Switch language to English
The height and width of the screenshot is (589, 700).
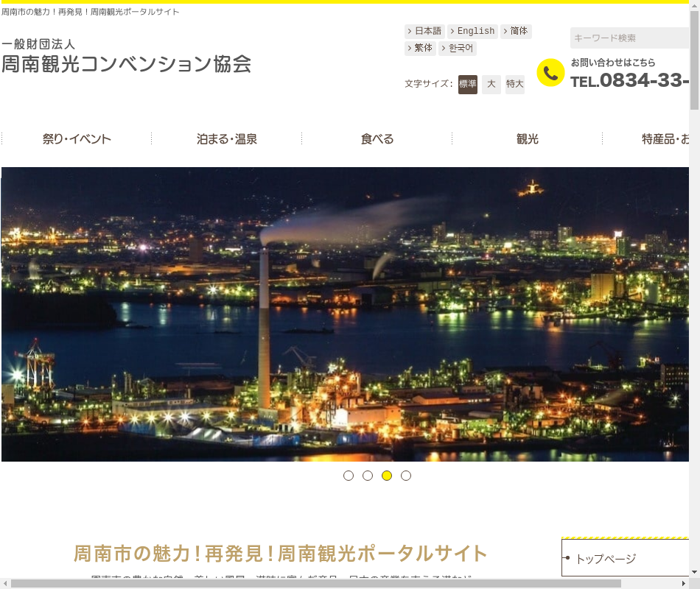pyautogui.click(x=472, y=31)
